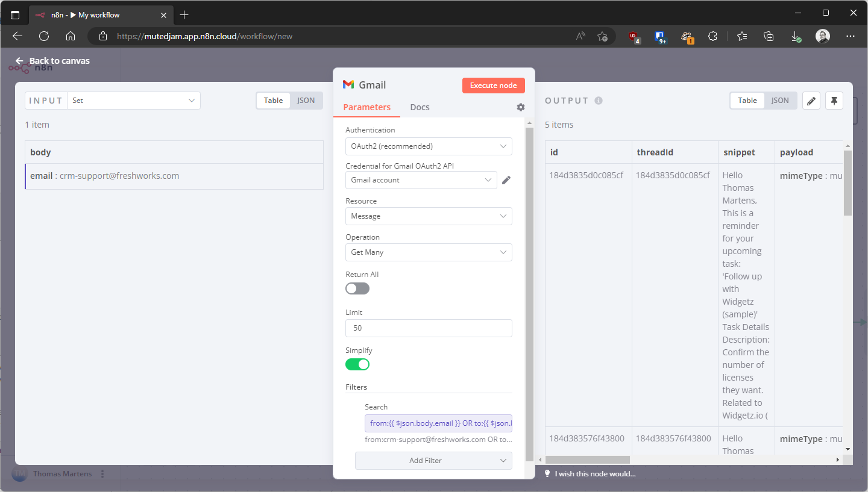Click the 'payload' column header
The width and height of the screenshot is (868, 492).
(809, 152)
